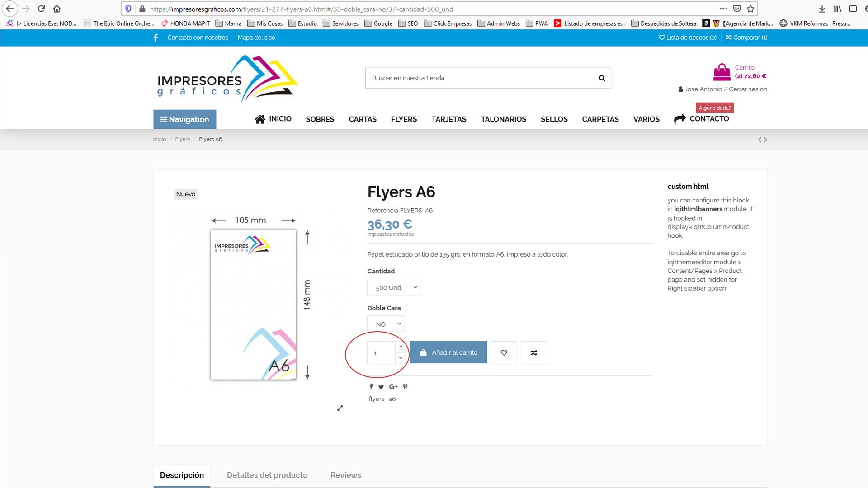The image size is (868, 488).
Task: Share product on Twitter icon
Action: pyautogui.click(x=381, y=387)
